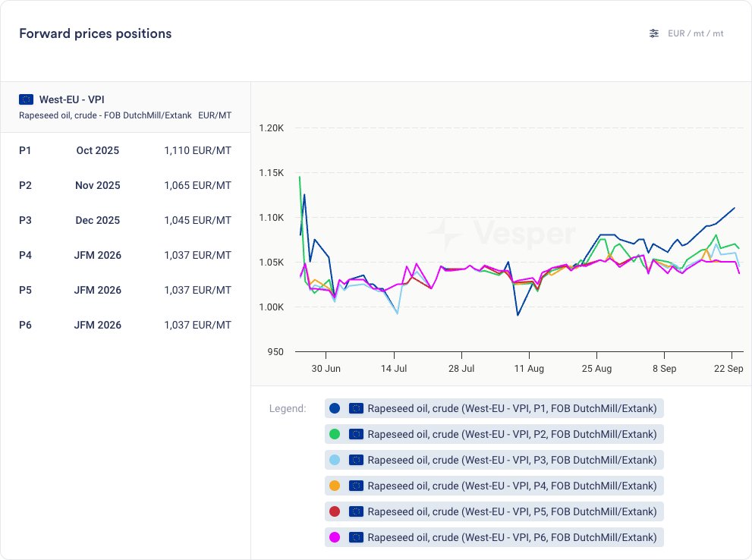Select the P2 Nov 2025 row
The height and width of the screenshot is (560, 752).
125,185
